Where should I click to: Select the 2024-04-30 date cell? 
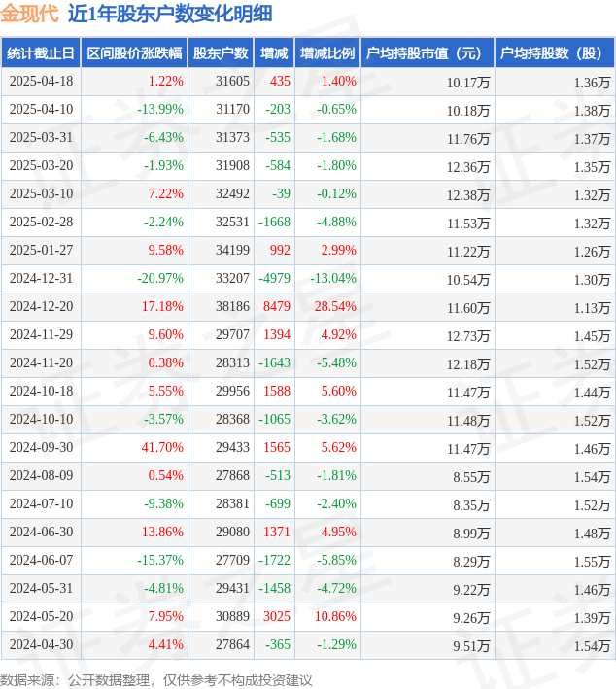pos(42,644)
